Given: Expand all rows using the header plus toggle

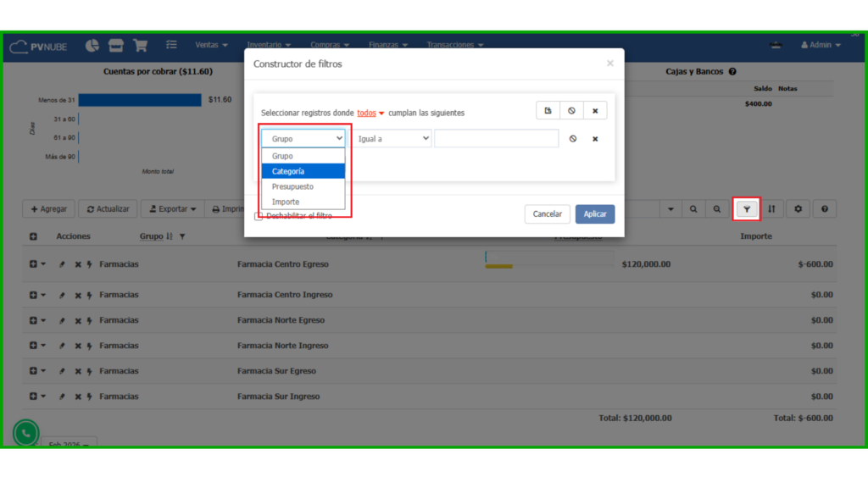Looking at the screenshot, I should pyautogui.click(x=33, y=236).
